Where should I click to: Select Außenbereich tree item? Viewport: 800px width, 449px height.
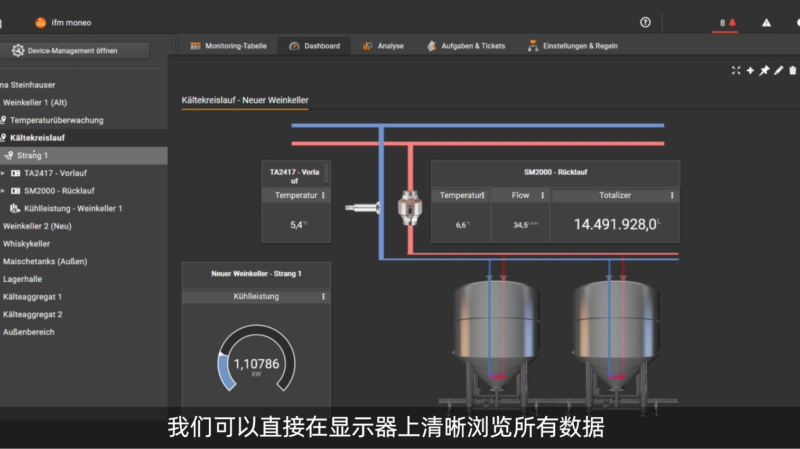click(x=29, y=332)
